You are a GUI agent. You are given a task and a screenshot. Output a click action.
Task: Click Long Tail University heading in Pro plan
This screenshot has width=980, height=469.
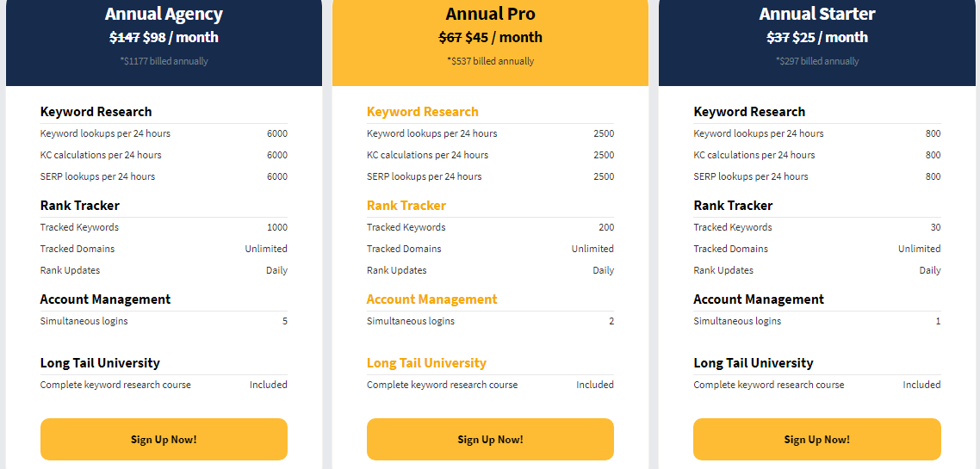(426, 363)
